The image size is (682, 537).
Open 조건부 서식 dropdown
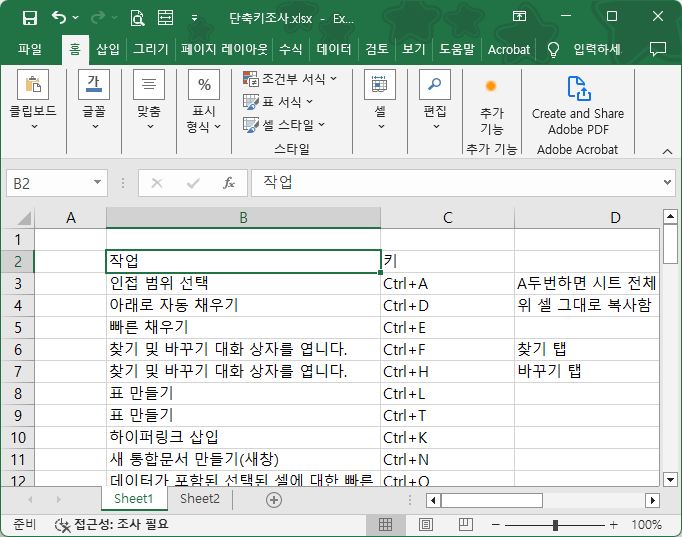pos(290,79)
